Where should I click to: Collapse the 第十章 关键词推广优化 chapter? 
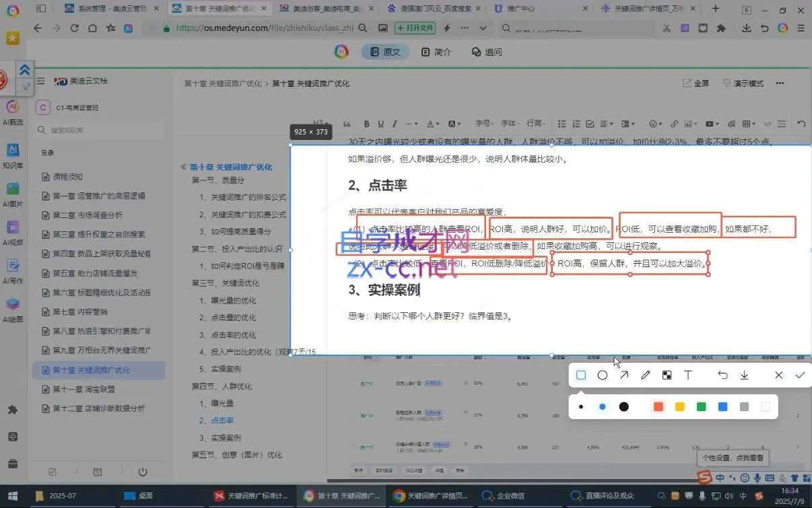tap(183, 166)
